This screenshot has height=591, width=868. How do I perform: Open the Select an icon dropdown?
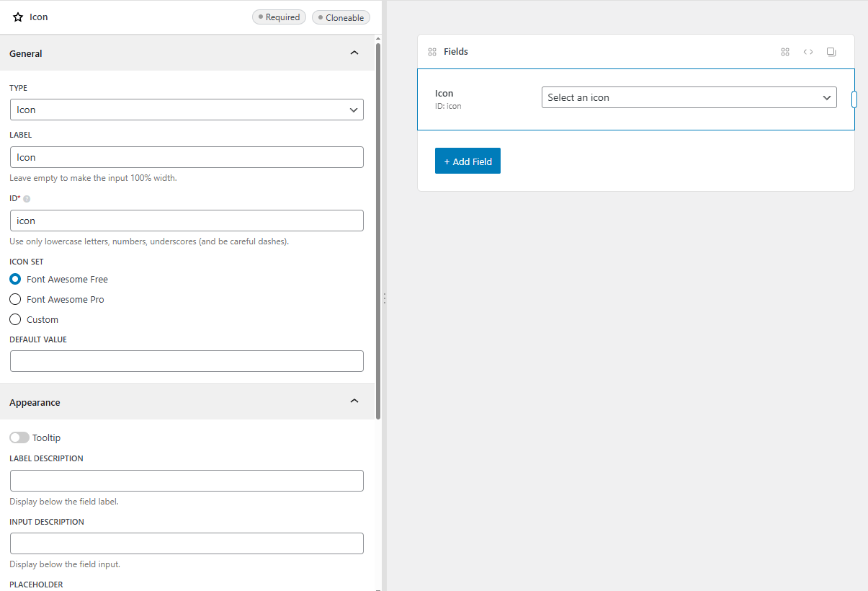click(x=689, y=97)
